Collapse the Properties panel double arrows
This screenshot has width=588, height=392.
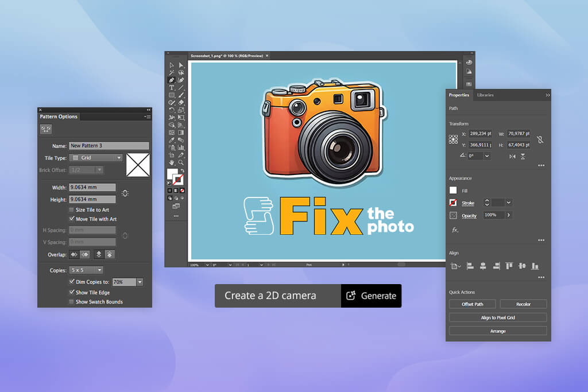(547, 95)
